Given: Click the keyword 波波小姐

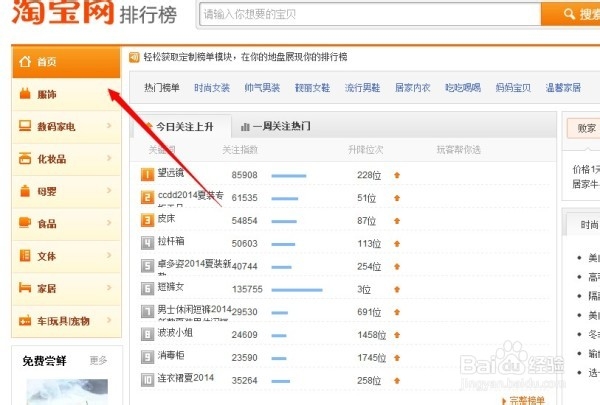Looking at the screenshot, I should click(x=175, y=332).
